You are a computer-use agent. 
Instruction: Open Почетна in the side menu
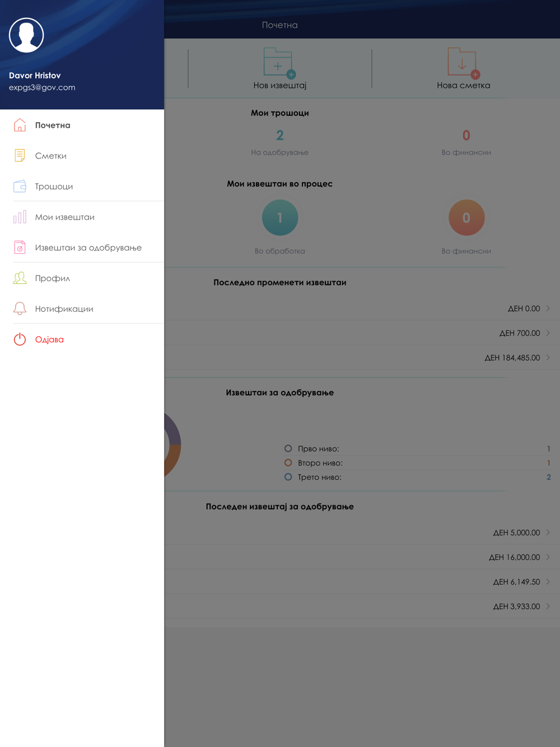click(x=82, y=125)
